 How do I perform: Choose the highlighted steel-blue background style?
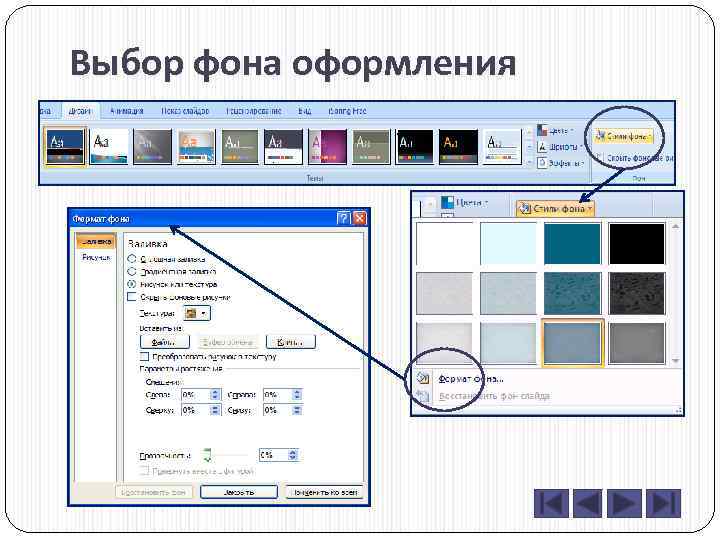point(572,343)
